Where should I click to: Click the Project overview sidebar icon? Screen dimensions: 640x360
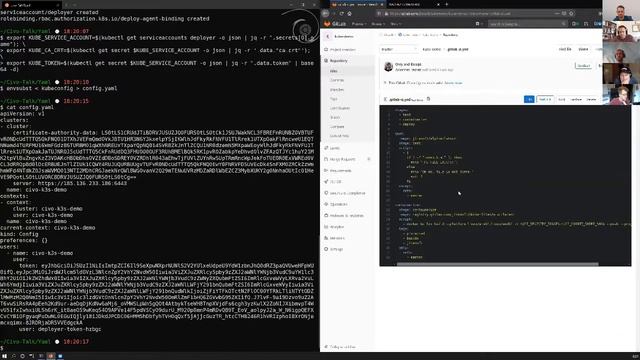326,49
